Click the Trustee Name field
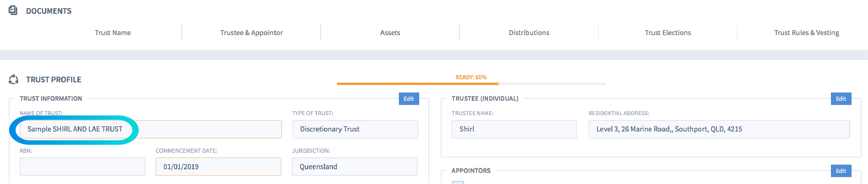This screenshot has width=868, height=184. [513, 129]
